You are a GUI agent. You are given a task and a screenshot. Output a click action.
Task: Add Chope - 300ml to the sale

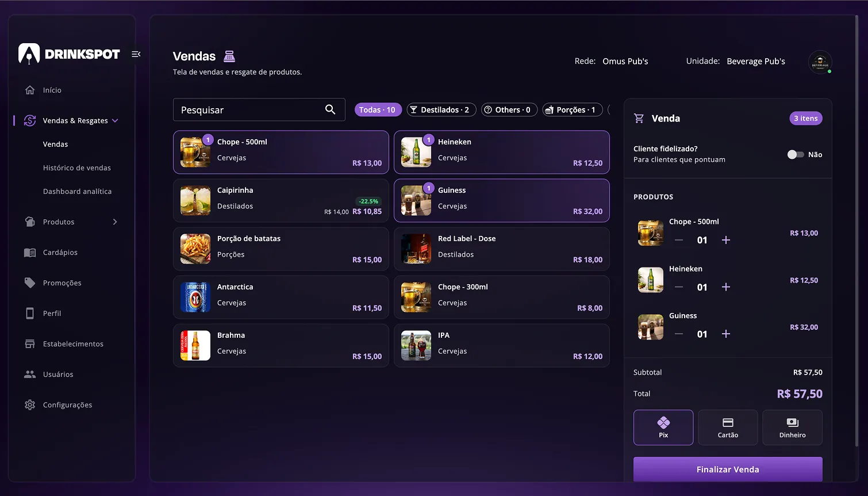point(502,297)
